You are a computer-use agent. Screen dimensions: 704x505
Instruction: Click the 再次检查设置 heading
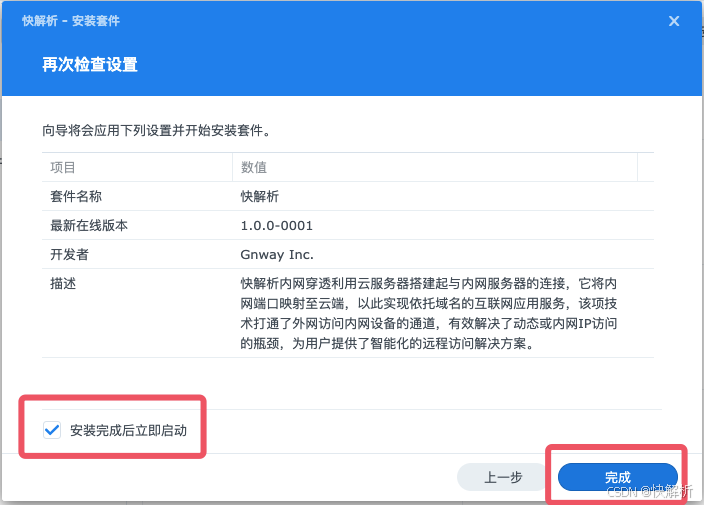pyautogui.click(x=90, y=65)
